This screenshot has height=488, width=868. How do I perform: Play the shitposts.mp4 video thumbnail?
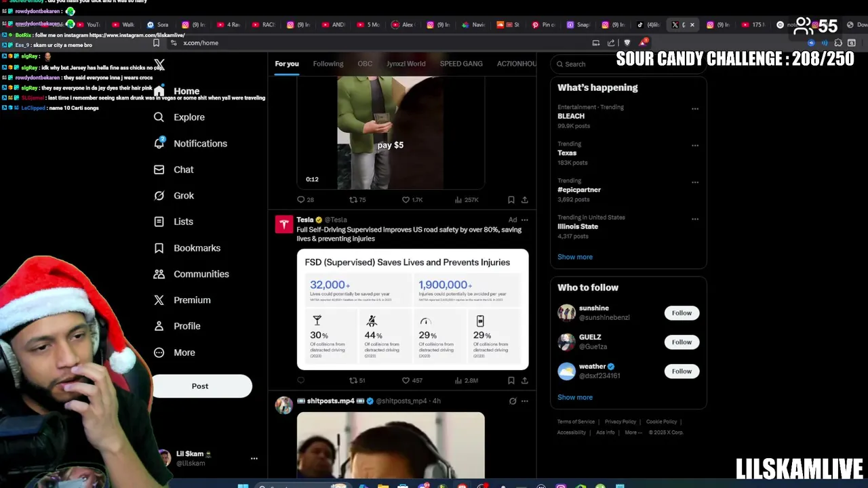[391, 445]
